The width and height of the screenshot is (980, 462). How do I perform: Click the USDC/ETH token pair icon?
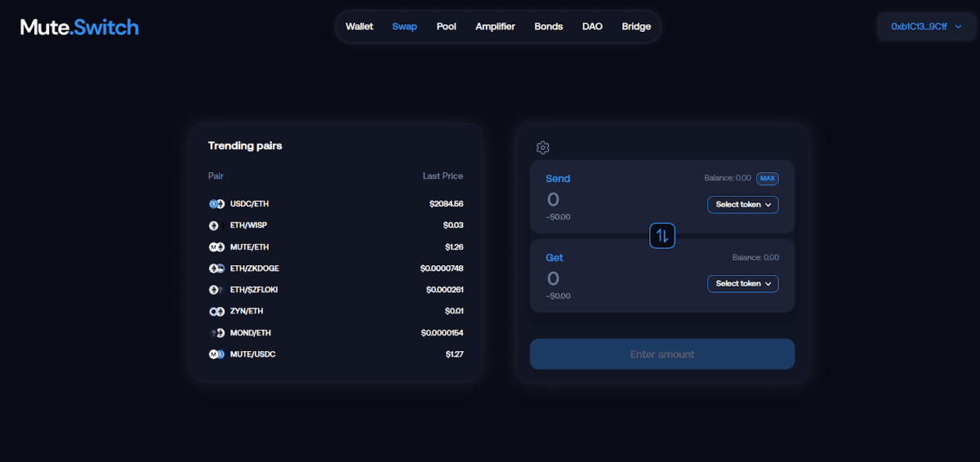coord(216,204)
